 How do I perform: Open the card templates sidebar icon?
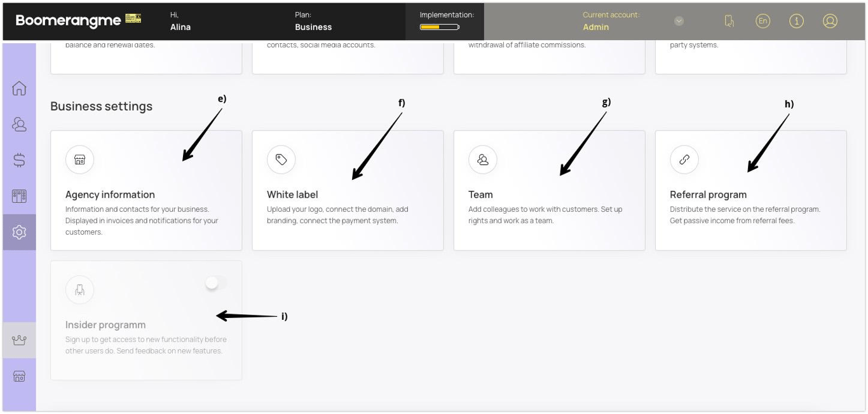coord(19,196)
